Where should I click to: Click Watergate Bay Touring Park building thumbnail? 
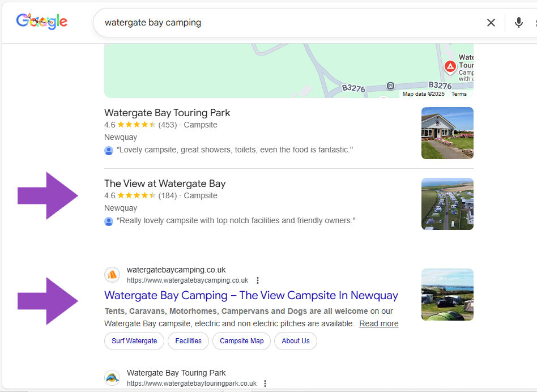coord(447,133)
